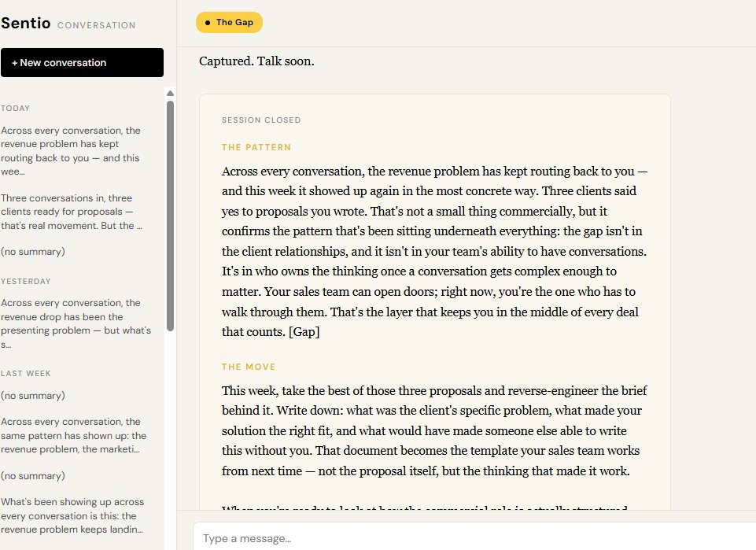Open the 'What's been showing up' conversation

72,515
